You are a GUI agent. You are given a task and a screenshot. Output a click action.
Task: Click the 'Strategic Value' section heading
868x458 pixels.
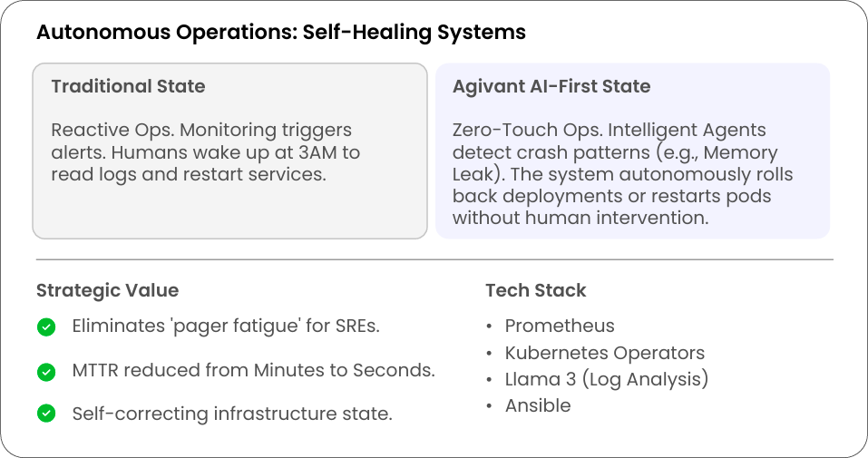coord(107,290)
